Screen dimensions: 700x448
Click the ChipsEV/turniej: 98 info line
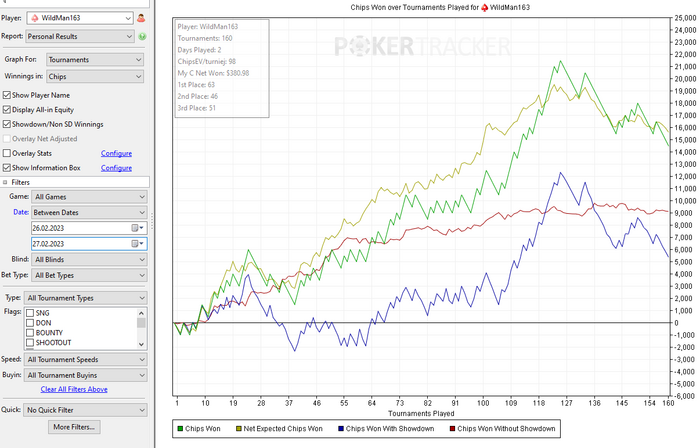tap(207, 62)
